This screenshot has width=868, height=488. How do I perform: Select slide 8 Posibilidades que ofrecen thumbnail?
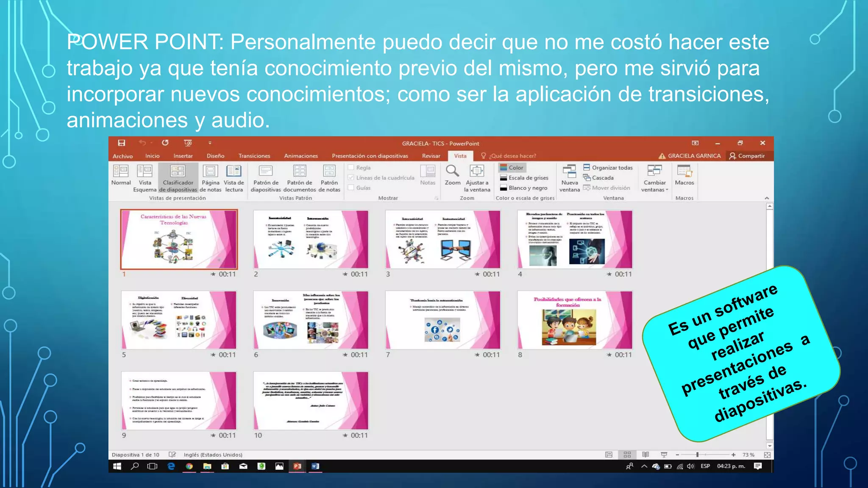(x=575, y=320)
